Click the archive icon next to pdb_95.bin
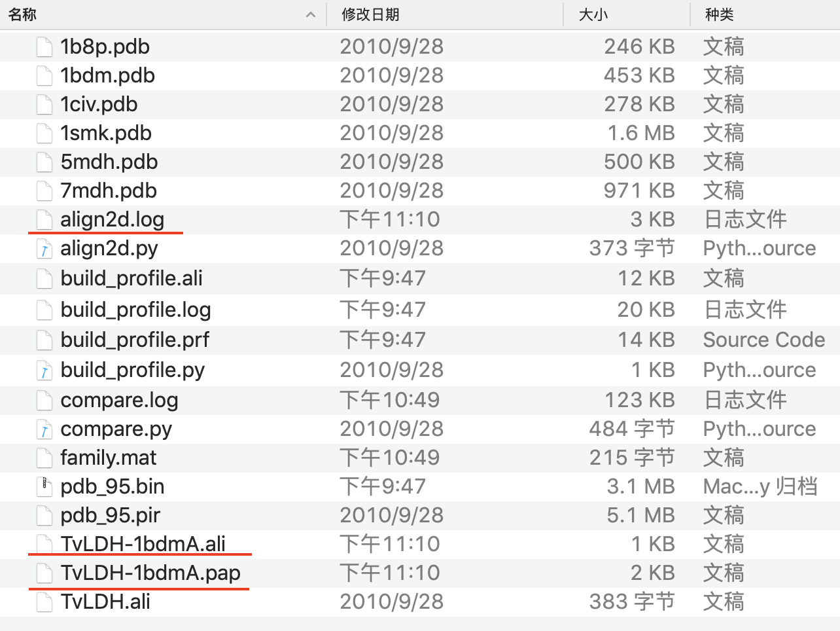Image resolution: width=840 pixels, height=631 pixels. (44, 486)
